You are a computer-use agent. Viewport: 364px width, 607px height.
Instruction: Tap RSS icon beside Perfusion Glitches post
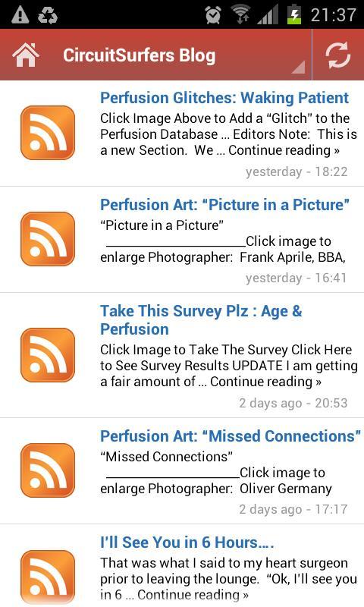48,133
